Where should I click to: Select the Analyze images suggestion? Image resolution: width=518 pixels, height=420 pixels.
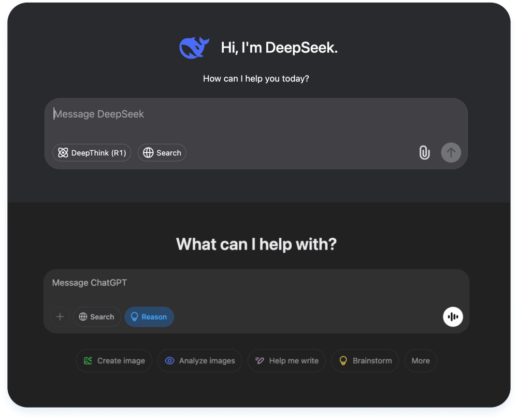pyautogui.click(x=199, y=361)
